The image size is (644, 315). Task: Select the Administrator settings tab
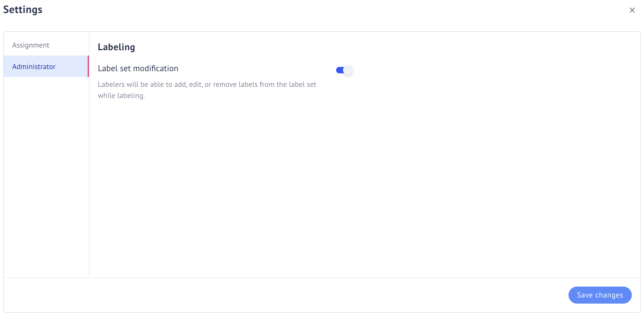[46, 66]
